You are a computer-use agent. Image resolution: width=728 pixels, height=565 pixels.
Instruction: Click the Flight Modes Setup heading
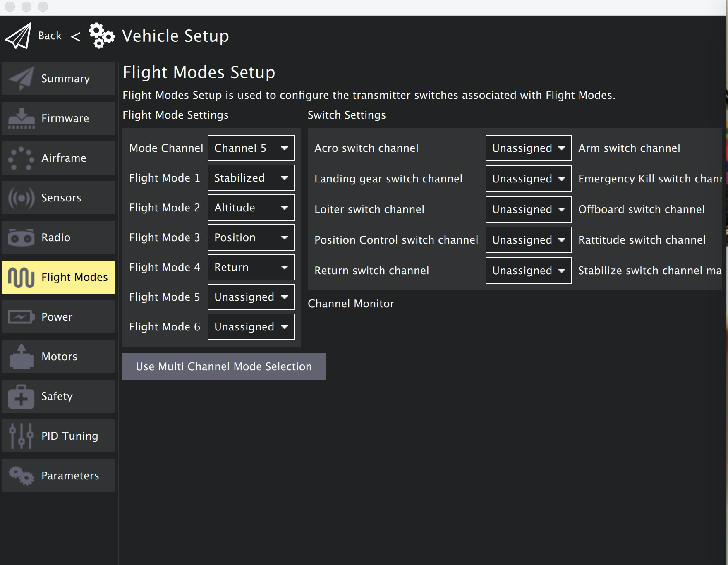pyautogui.click(x=199, y=72)
